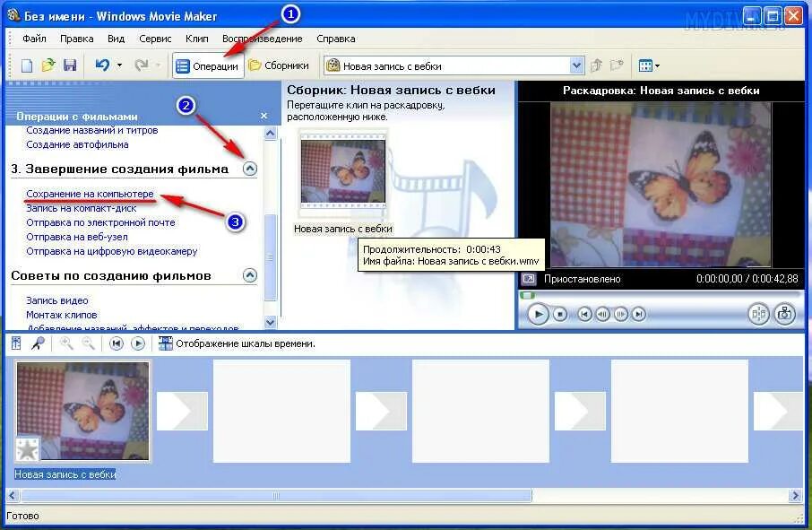
Task: Click Сохранение на компьютере link
Action: (91, 194)
